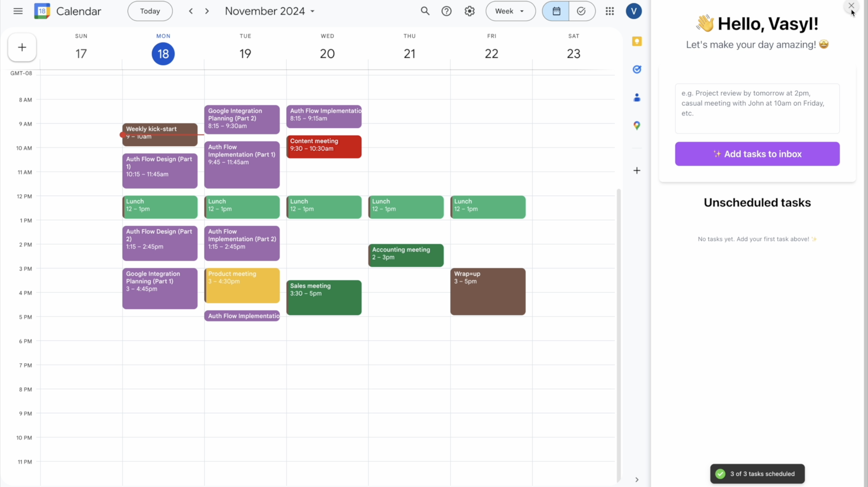Click the Today button
Viewport: 868px width, 487px height.
[x=150, y=11]
